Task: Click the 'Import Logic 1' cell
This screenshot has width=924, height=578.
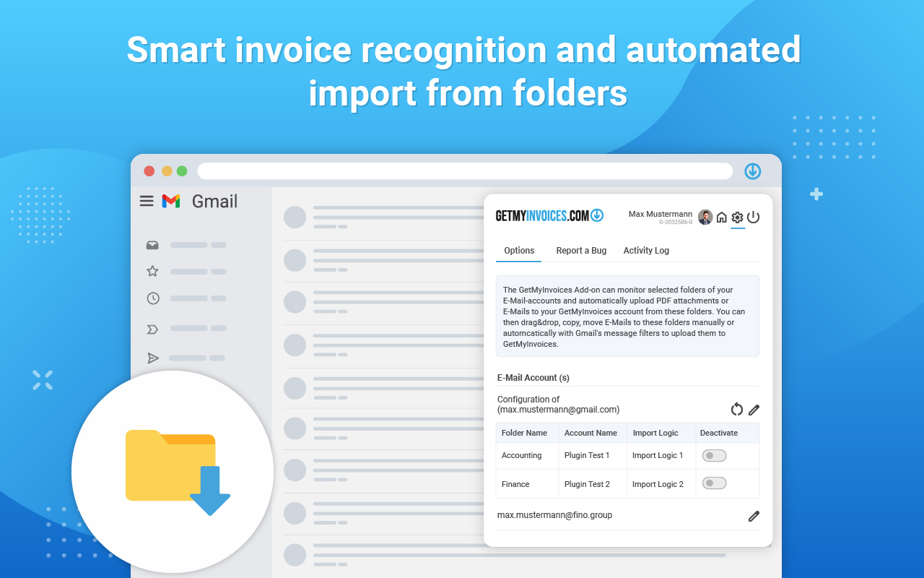Action: [661, 456]
